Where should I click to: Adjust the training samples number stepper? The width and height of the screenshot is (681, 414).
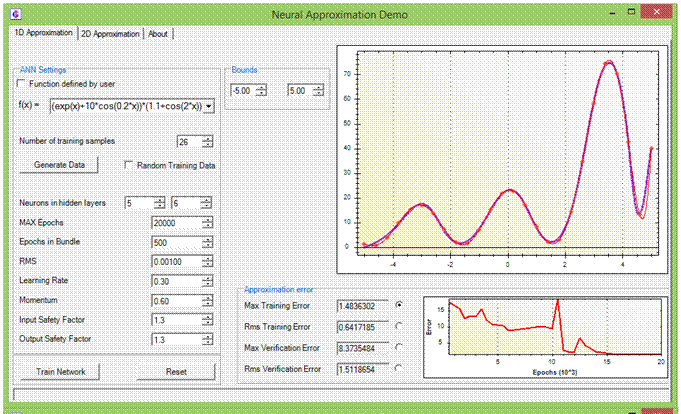[x=207, y=141]
